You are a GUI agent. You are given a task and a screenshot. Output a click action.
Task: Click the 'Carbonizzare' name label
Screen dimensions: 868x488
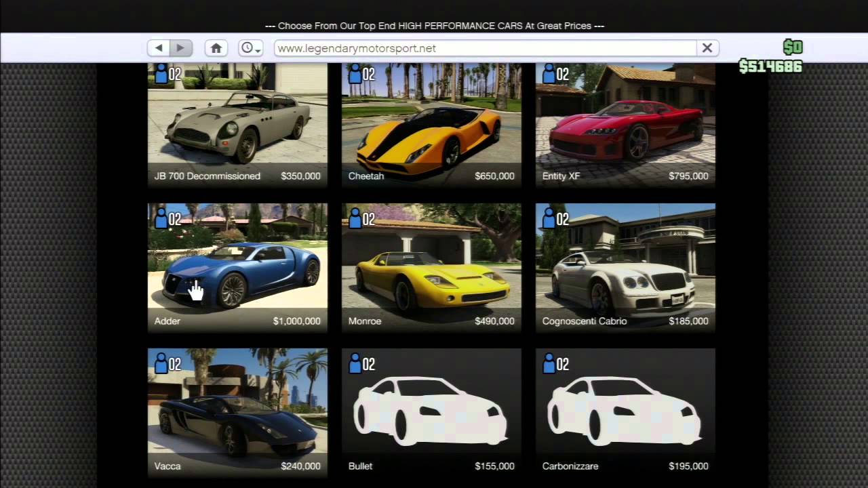pos(570,466)
